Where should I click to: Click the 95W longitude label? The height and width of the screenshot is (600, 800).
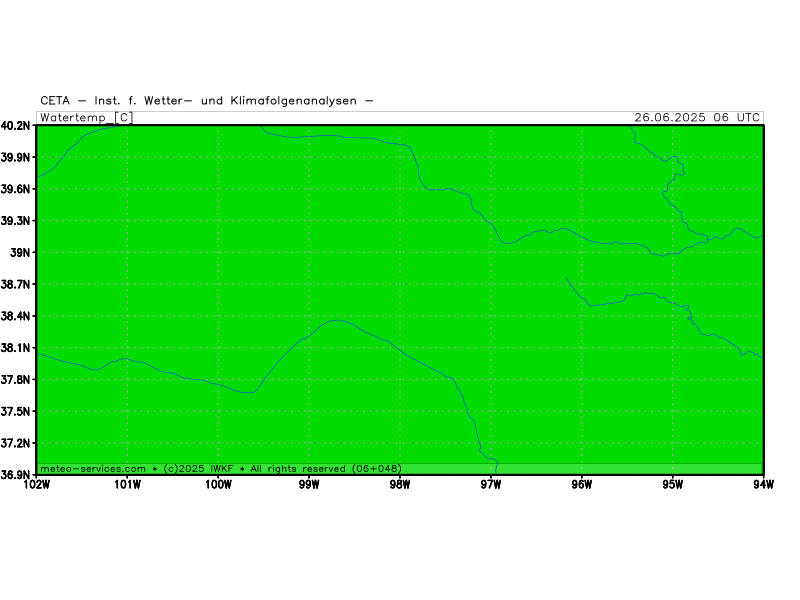coord(672,485)
